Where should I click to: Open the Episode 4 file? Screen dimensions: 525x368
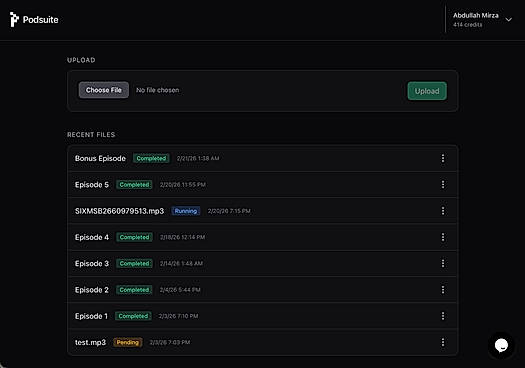(92, 237)
